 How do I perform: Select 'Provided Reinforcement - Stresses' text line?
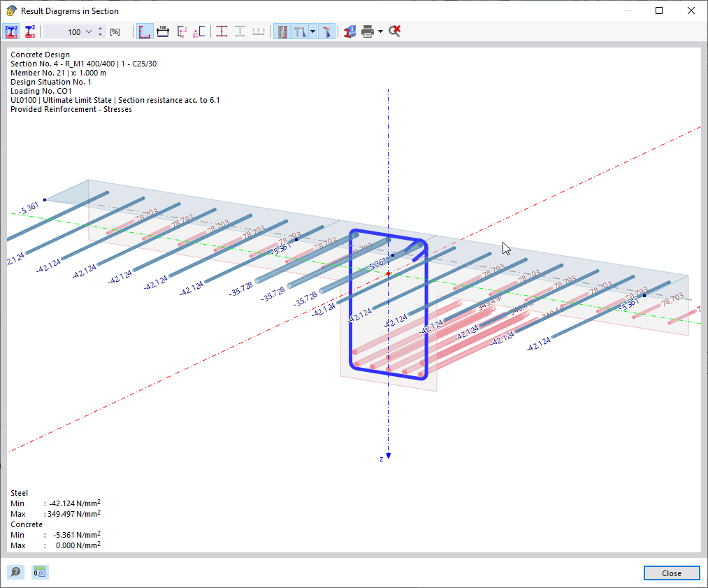(x=71, y=109)
